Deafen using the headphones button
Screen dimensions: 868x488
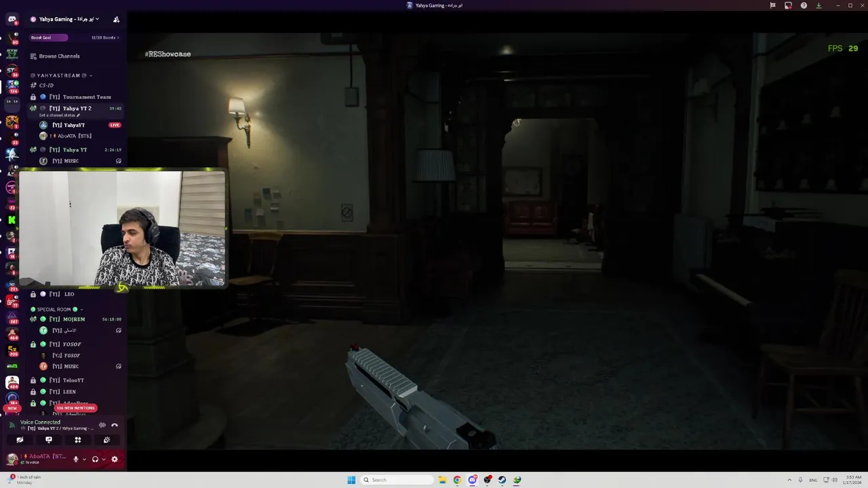95,459
